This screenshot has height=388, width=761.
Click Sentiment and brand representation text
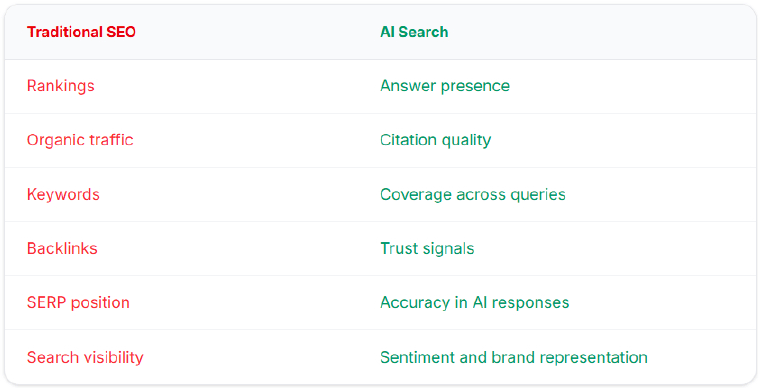click(514, 357)
